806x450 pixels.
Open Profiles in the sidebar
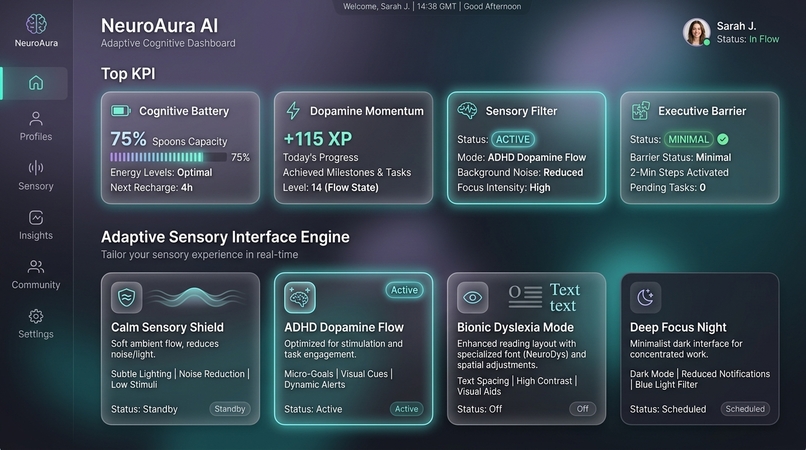35,127
